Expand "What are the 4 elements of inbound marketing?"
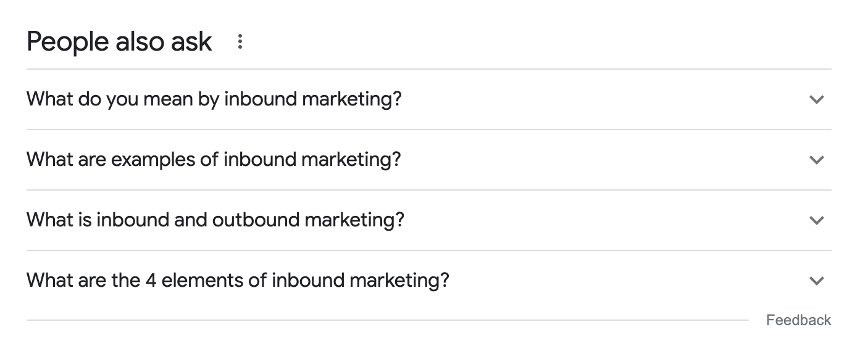 coord(238,281)
